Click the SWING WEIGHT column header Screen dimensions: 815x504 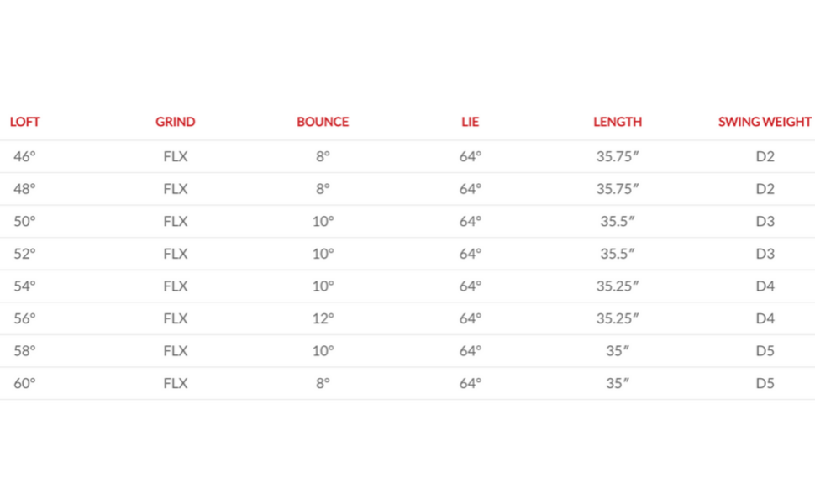click(765, 122)
